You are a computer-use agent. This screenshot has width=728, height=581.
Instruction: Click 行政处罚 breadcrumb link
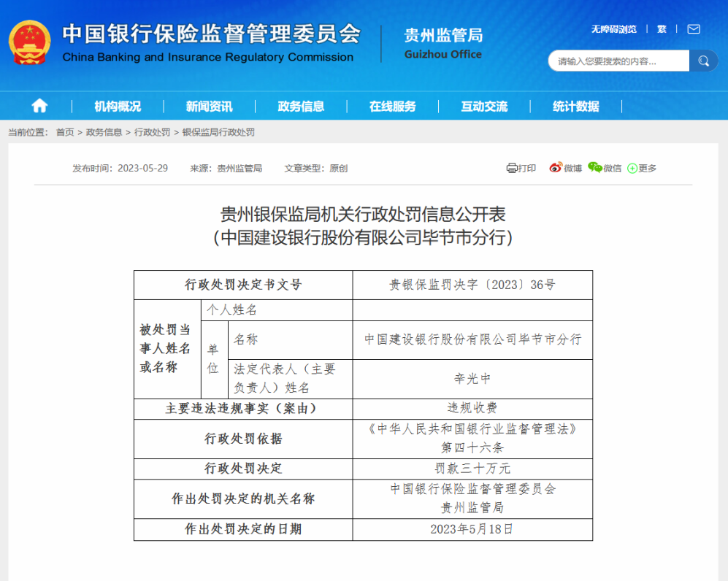point(152,132)
